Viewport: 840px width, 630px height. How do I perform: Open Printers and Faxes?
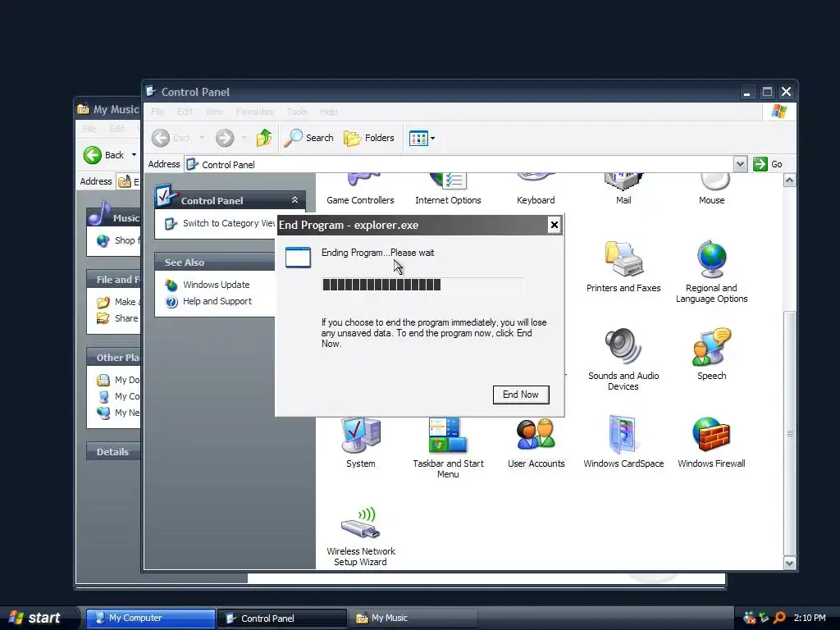(623, 267)
